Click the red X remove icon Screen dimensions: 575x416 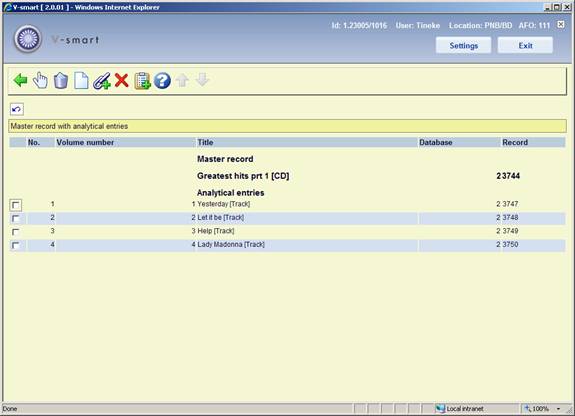(121, 80)
